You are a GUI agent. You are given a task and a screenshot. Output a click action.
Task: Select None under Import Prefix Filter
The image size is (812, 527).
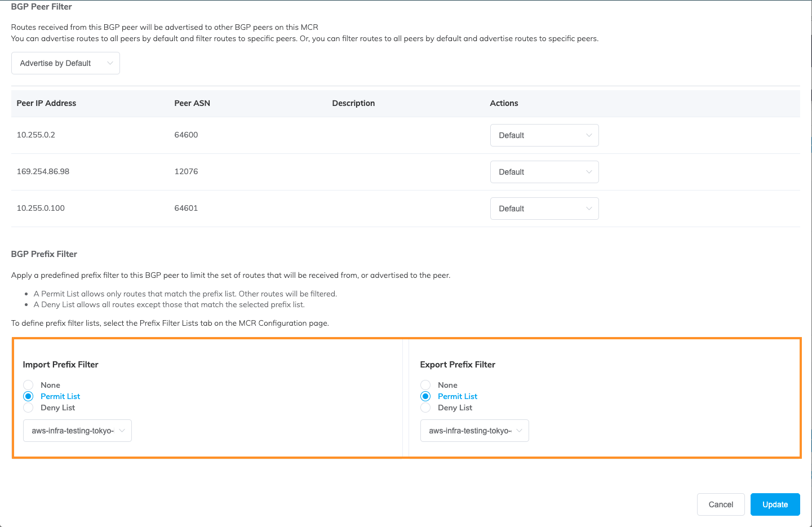click(28, 384)
